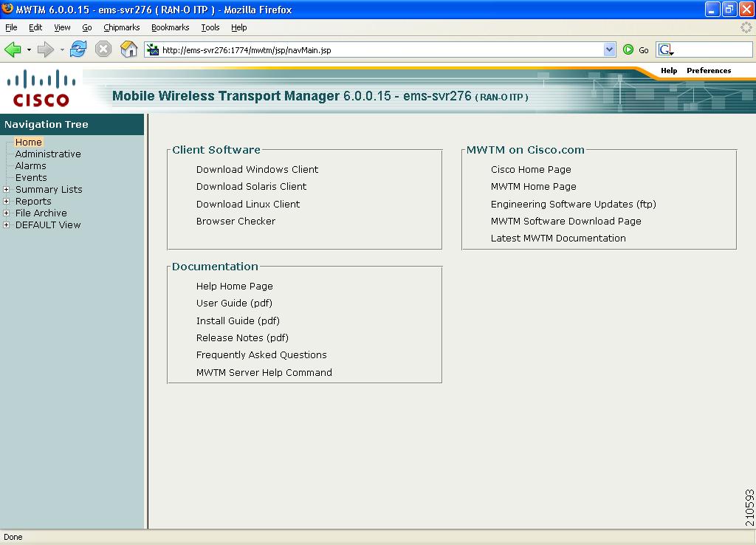Open the File menu
Screen dimensions: 756x545
coord(11,27)
